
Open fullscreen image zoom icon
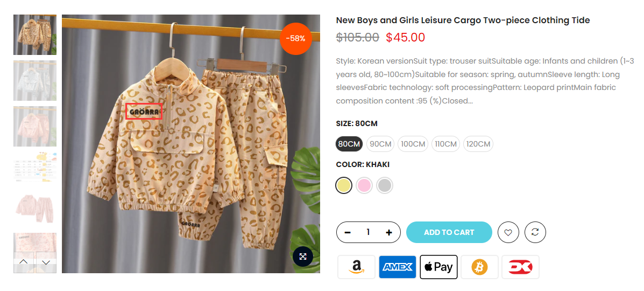pos(303,257)
